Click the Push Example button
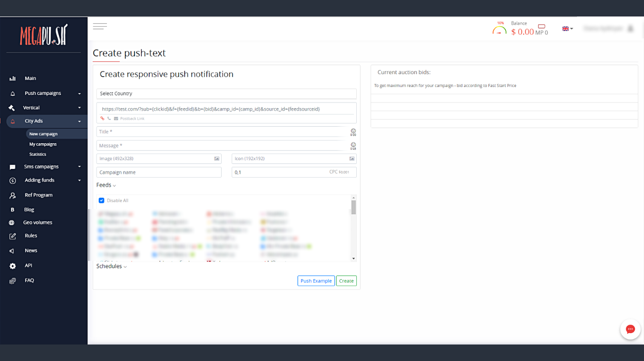The width and height of the screenshot is (644, 361). 316,281
